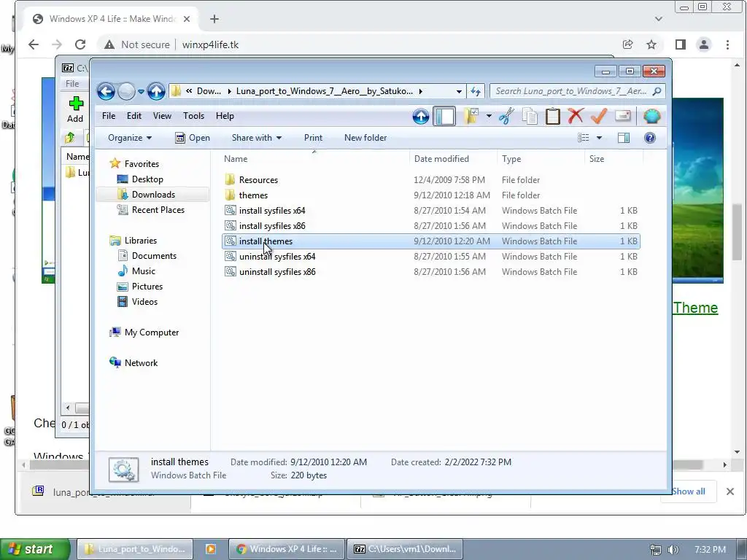The image size is (747, 560).
Task: Bookmark page with Chrome star icon
Action: tap(651, 44)
